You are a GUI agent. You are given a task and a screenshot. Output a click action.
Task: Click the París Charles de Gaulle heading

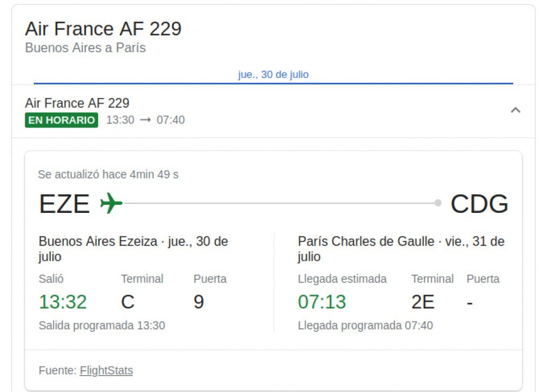click(366, 241)
